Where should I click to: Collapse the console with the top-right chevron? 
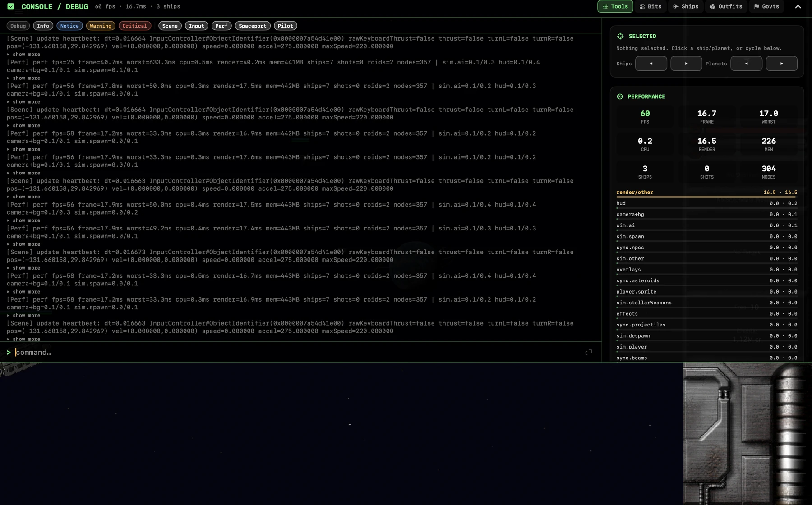click(798, 6)
